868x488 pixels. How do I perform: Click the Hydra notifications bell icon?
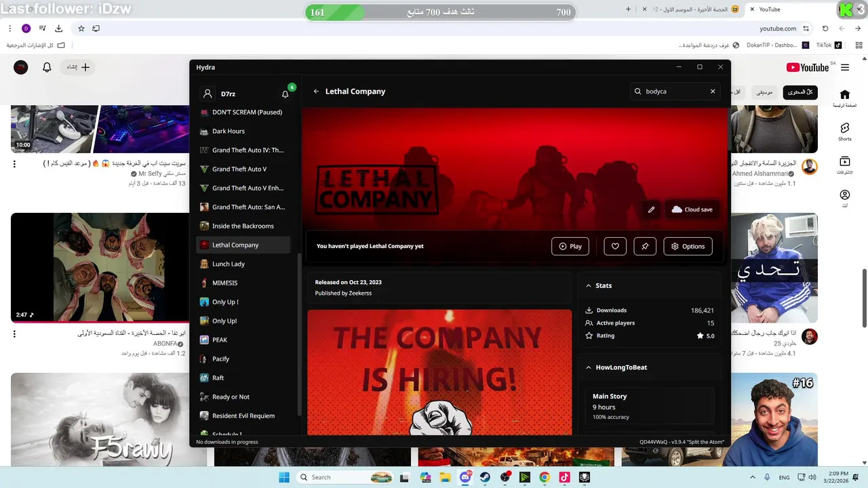pos(285,94)
